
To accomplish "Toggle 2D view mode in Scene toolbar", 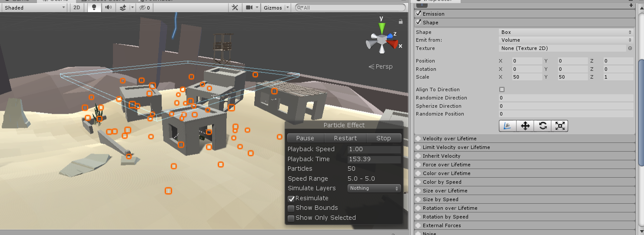I will [76, 8].
